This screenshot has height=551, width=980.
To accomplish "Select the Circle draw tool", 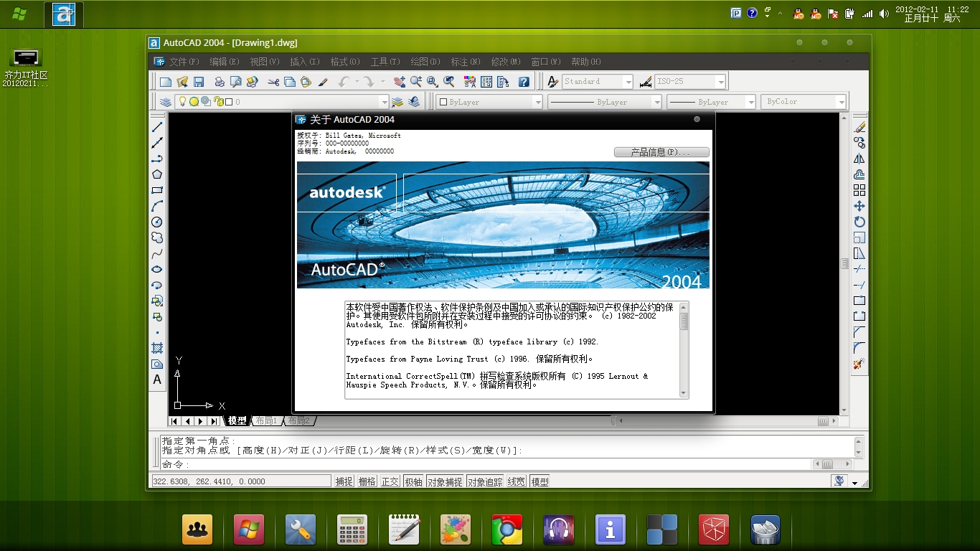I will (157, 222).
